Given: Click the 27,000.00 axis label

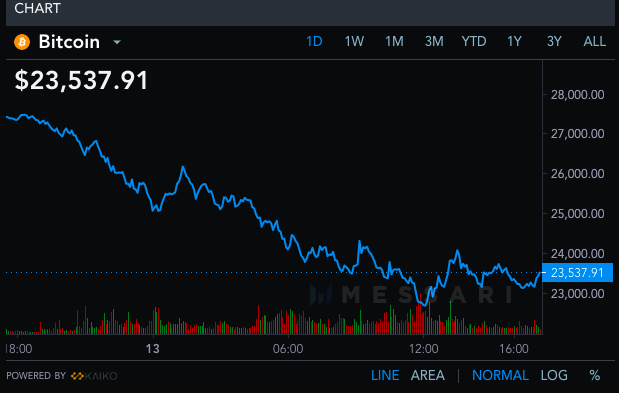Looking at the screenshot, I should tap(577, 134).
